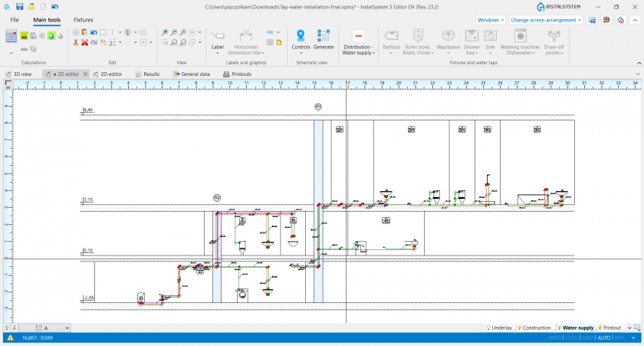Viewport: 644px width, 346px height.
Task: Click the Generate schematic icon
Action: pos(324,39)
